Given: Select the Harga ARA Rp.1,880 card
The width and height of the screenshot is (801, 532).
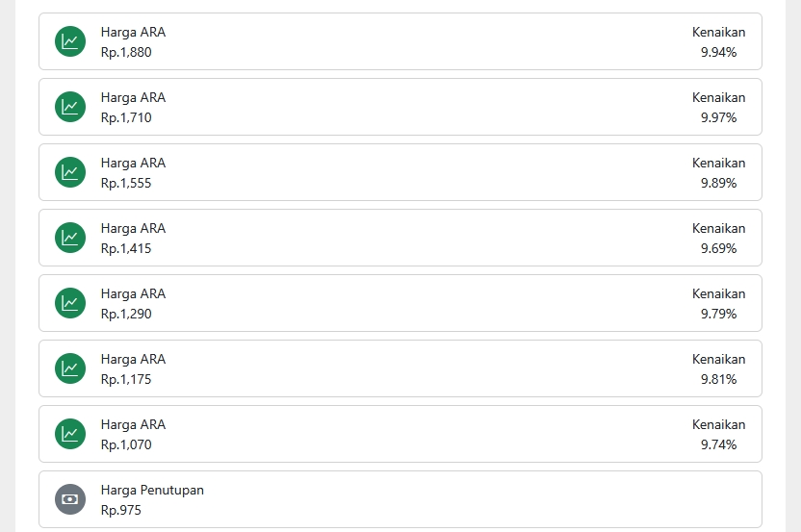Looking at the screenshot, I should [400, 41].
